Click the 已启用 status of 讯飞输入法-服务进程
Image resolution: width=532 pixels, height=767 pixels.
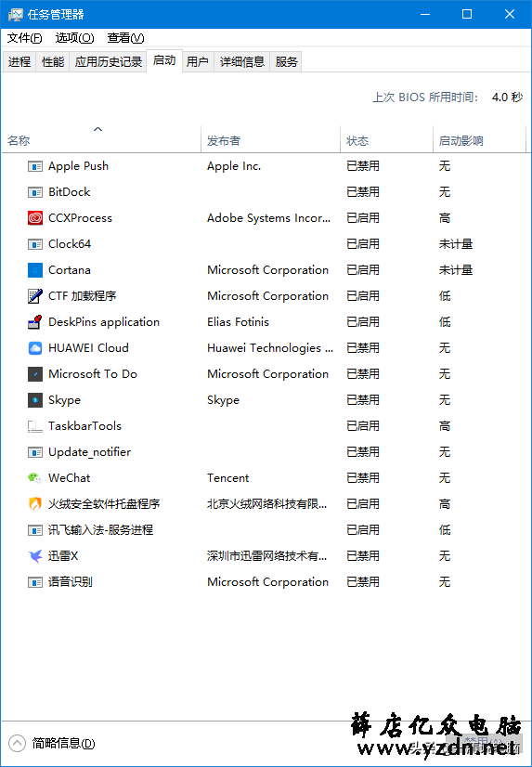coord(363,530)
